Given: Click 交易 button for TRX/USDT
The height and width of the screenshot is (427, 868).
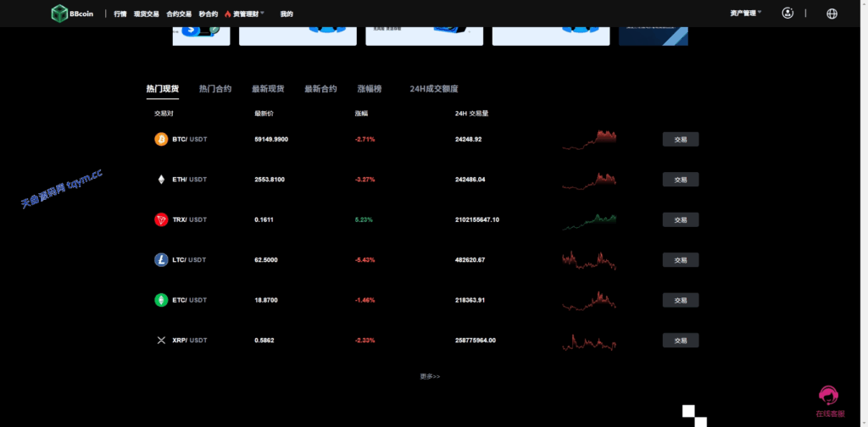Looking at the screenshot, I should tap(681, 219).
